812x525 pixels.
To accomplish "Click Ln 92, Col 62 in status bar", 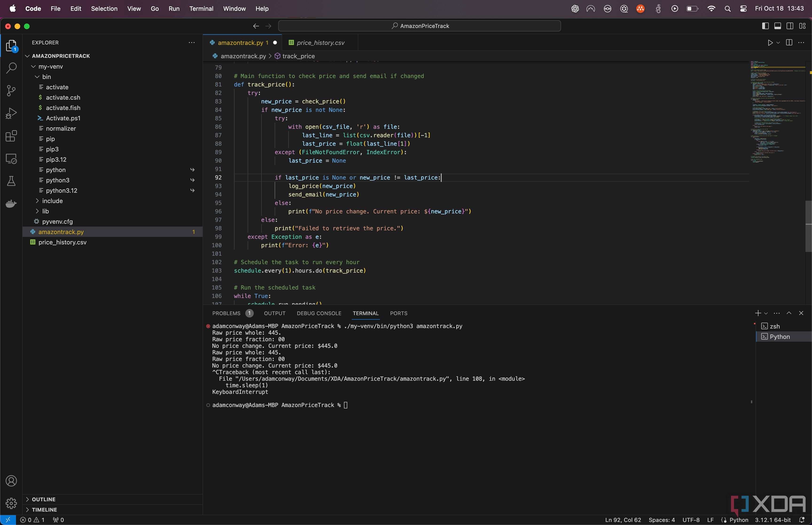I will tap(623, 520).
